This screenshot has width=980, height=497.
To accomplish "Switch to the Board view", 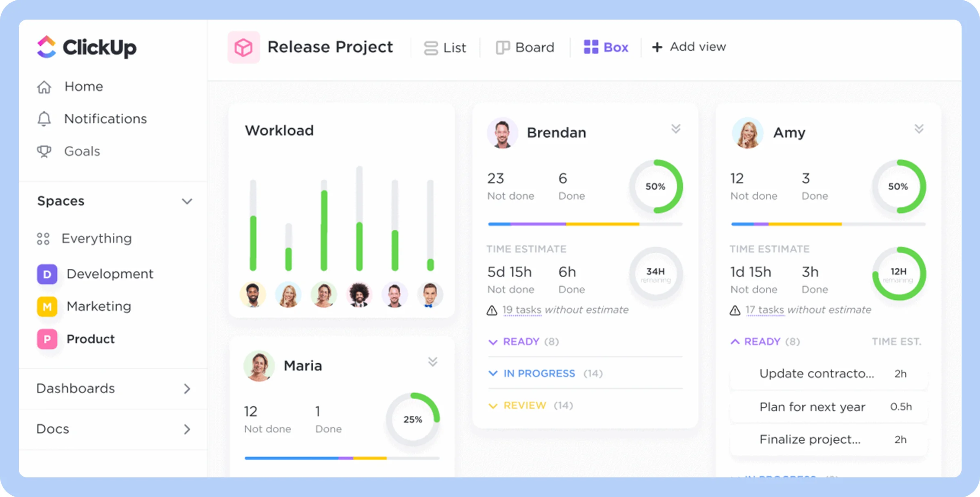I will click(x=525, y=47).
